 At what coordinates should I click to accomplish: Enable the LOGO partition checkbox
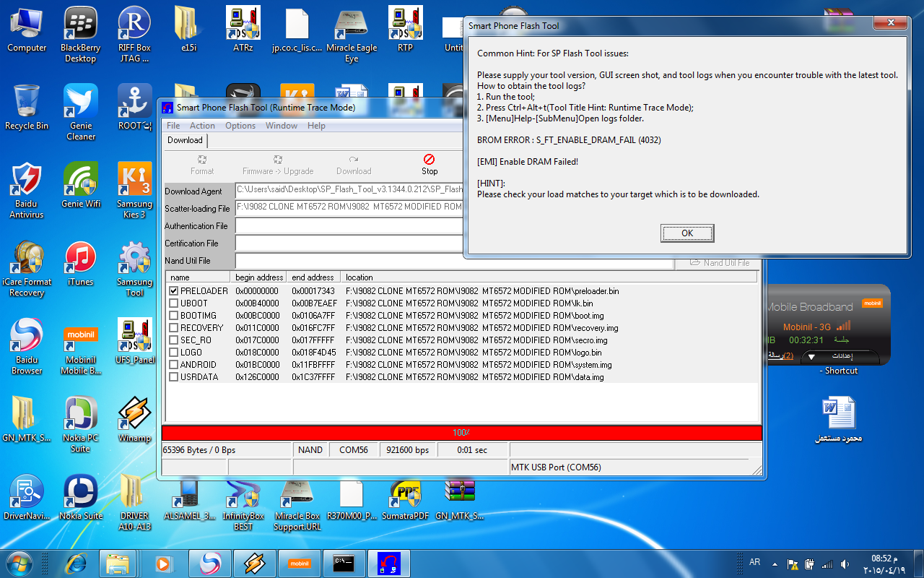coord(174,353)
